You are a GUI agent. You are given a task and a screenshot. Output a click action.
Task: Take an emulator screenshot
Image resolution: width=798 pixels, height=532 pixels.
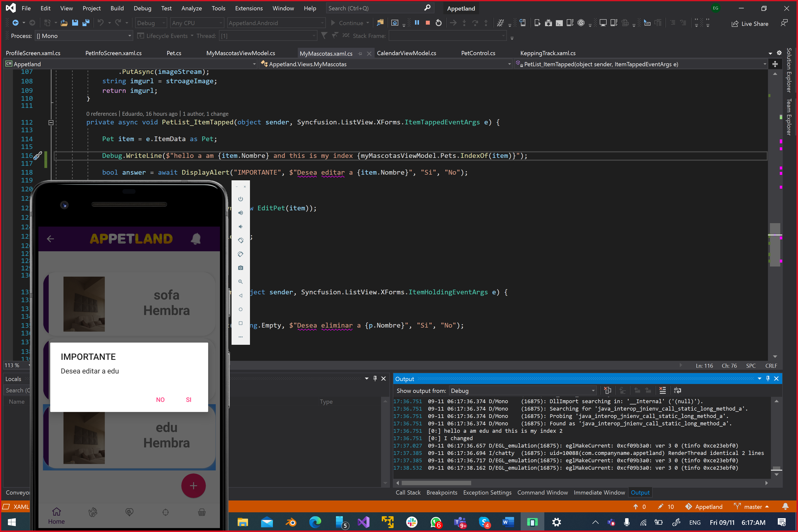tap(241, 268)
